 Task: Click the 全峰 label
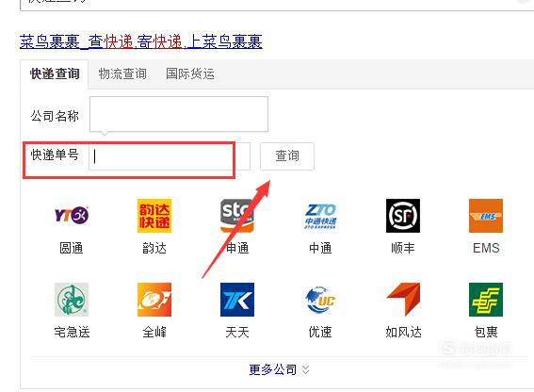tap(154, 332)
